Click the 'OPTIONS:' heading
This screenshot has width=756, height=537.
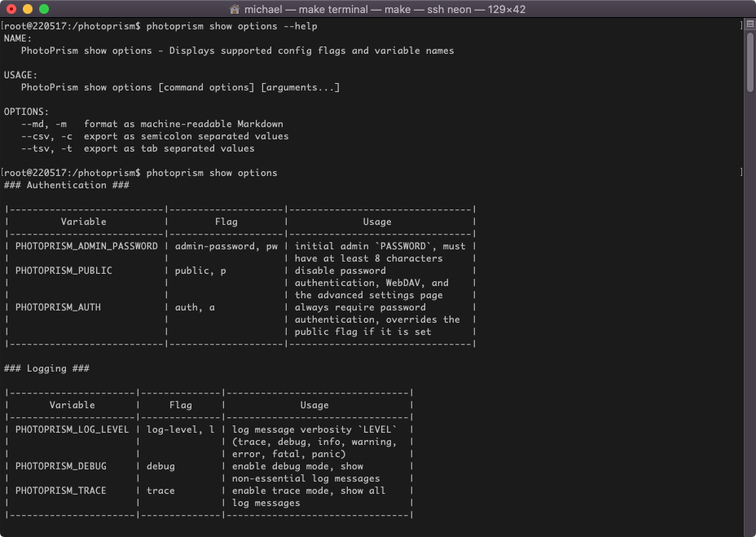tap(26, 112)
